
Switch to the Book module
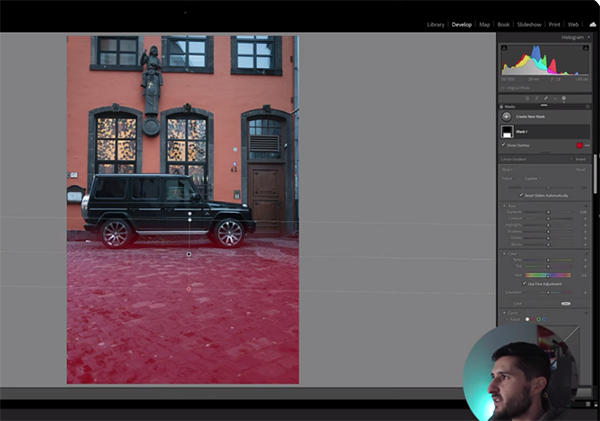click(503, 24)
